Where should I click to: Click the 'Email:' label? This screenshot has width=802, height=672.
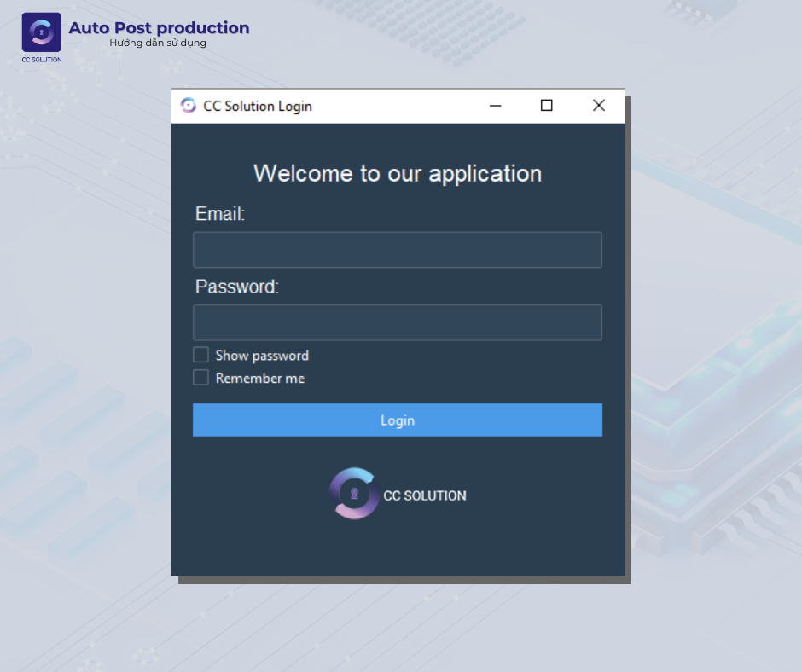pos(220,214)
